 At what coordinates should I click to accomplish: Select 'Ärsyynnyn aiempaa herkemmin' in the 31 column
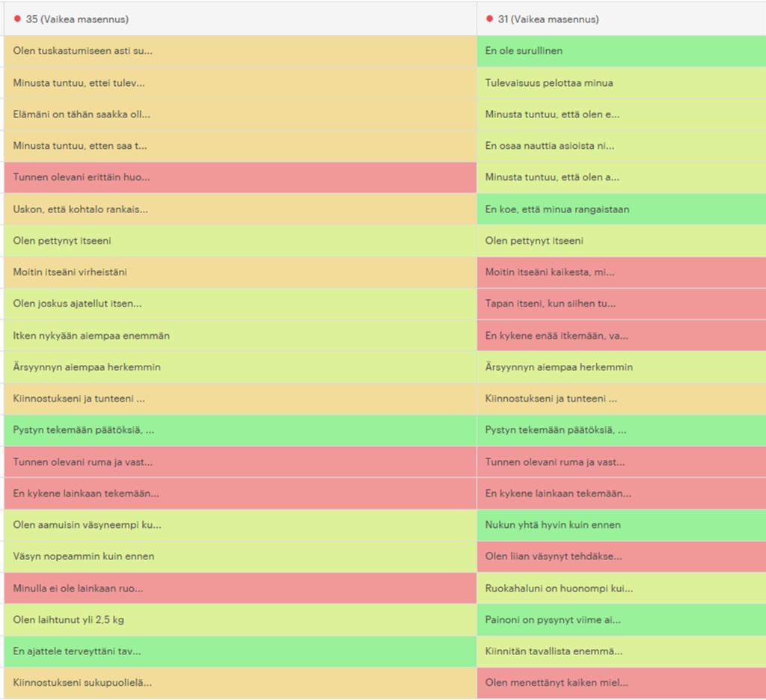(622, 367)
